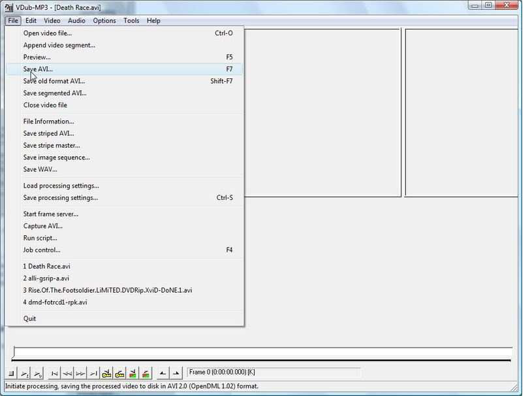532x396 pixels.
Task: Choose Save stripe master
Action: click(x=125, y=145)
